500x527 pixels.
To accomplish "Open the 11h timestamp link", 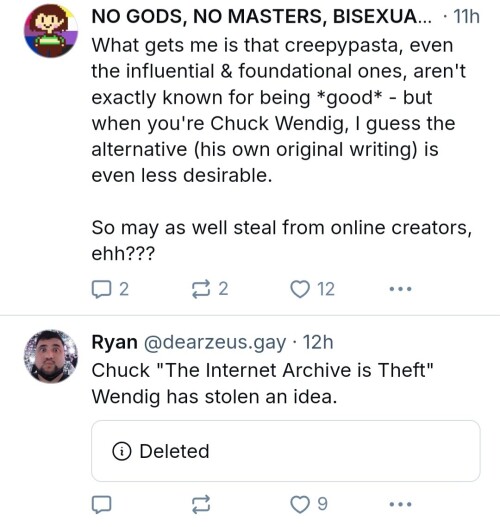I will tap(466, 16).
